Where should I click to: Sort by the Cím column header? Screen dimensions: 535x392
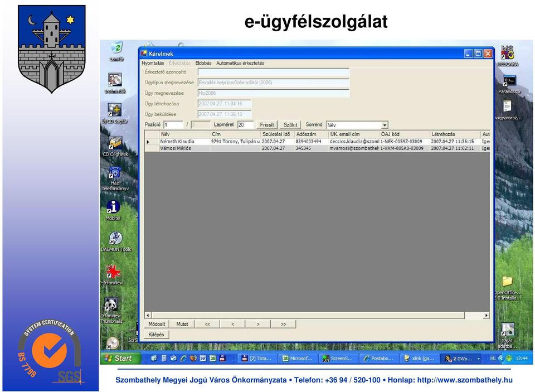pyautogui.click(x=235, y=134)
